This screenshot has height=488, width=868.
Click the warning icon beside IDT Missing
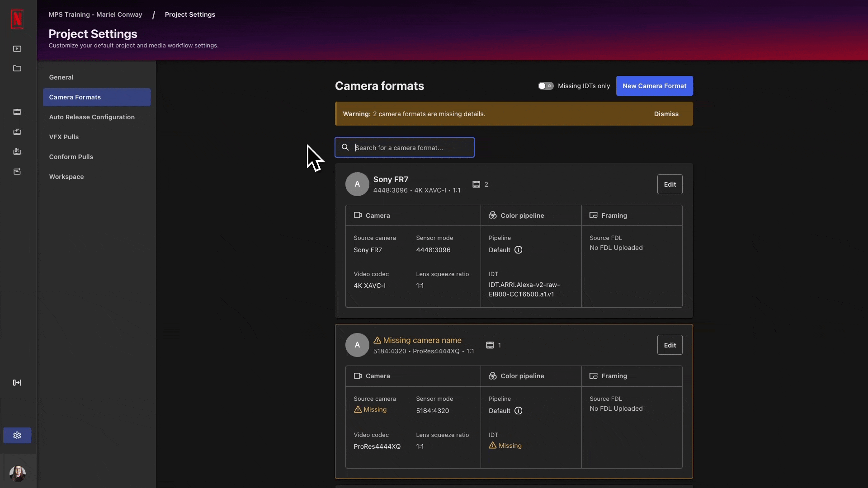493,446
